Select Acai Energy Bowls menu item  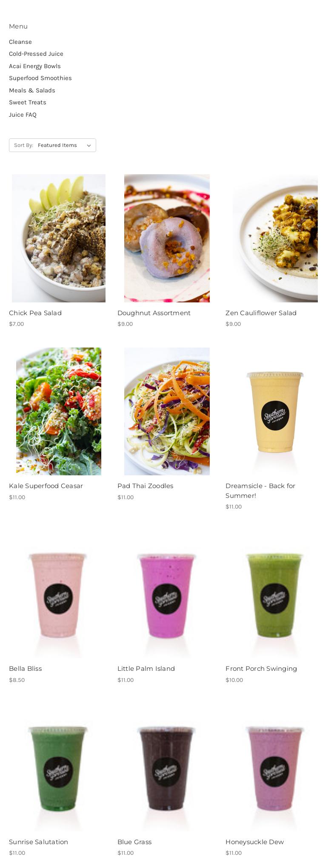(x=35, y=66)
